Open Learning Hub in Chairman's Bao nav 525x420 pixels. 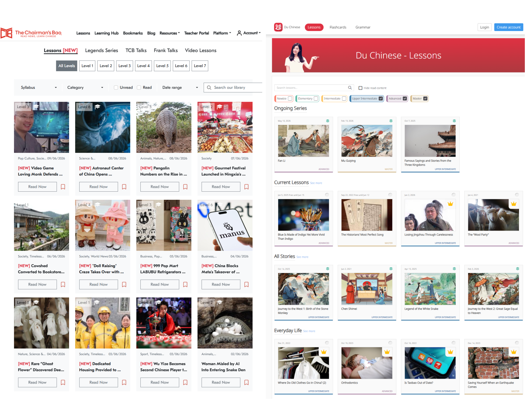click(x=107, y=33)
